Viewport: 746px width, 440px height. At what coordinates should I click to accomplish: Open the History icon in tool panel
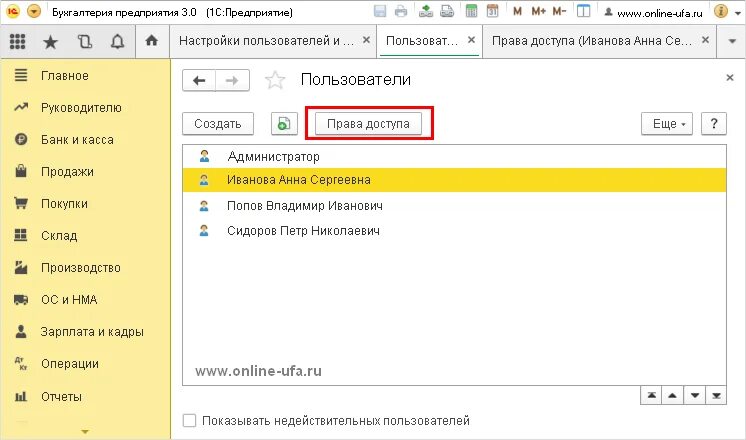click(x=84, y=42)
